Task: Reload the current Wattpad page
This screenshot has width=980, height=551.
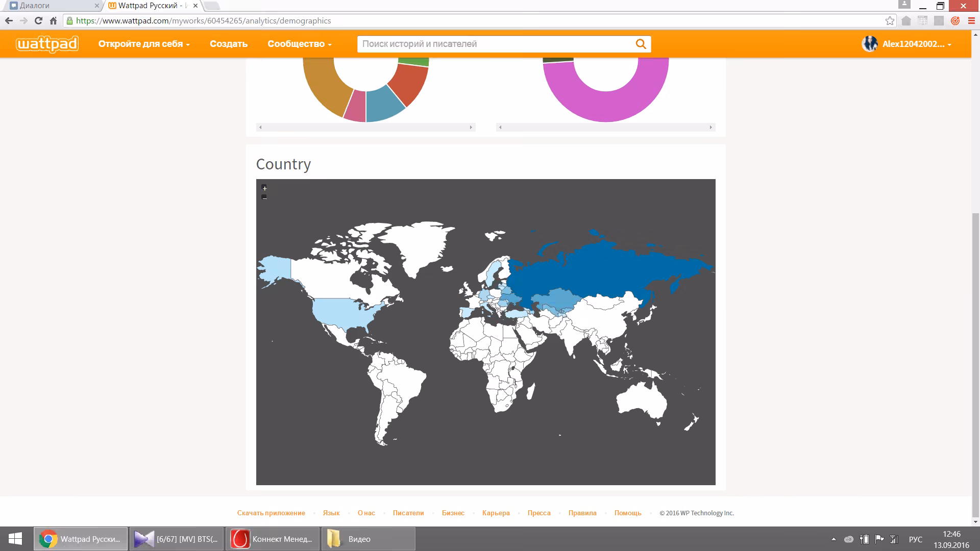Action: click(x=38, y=21)
